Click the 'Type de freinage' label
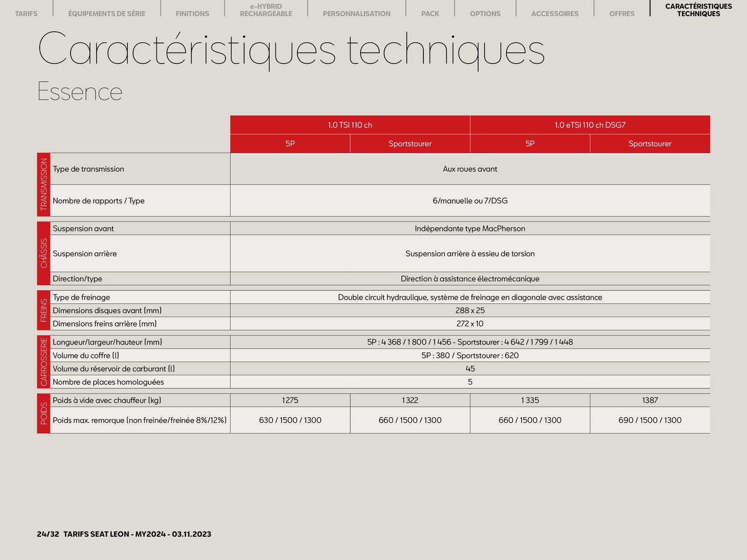 point(81,297)
